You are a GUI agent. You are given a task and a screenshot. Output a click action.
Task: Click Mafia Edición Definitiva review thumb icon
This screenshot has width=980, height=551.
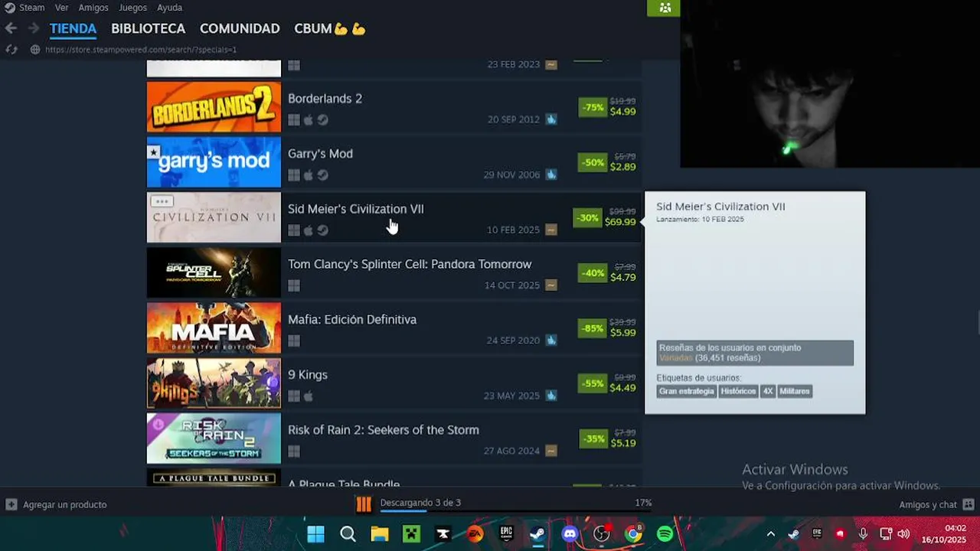(x=551, y=340)
